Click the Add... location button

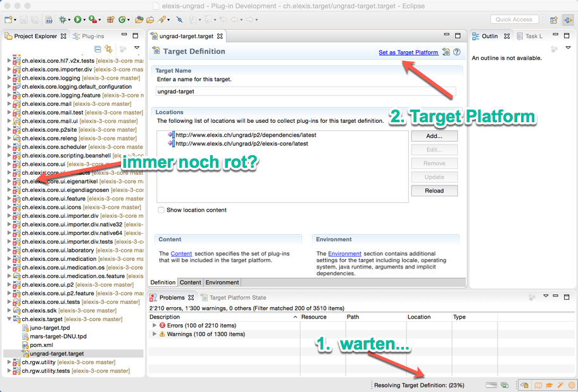tap(434, 136)
